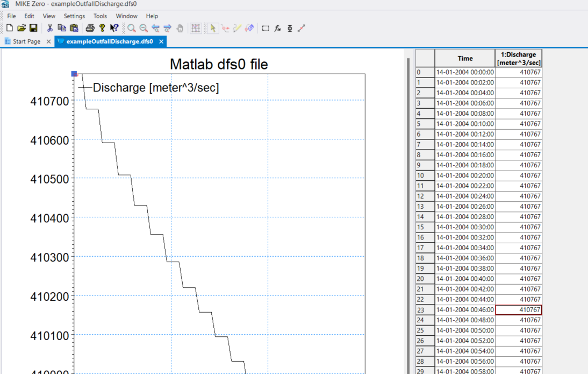Screen dimensions: 588x374
Task: Click the New file icon
Action: pyautogui.click(x=9, y=28)
